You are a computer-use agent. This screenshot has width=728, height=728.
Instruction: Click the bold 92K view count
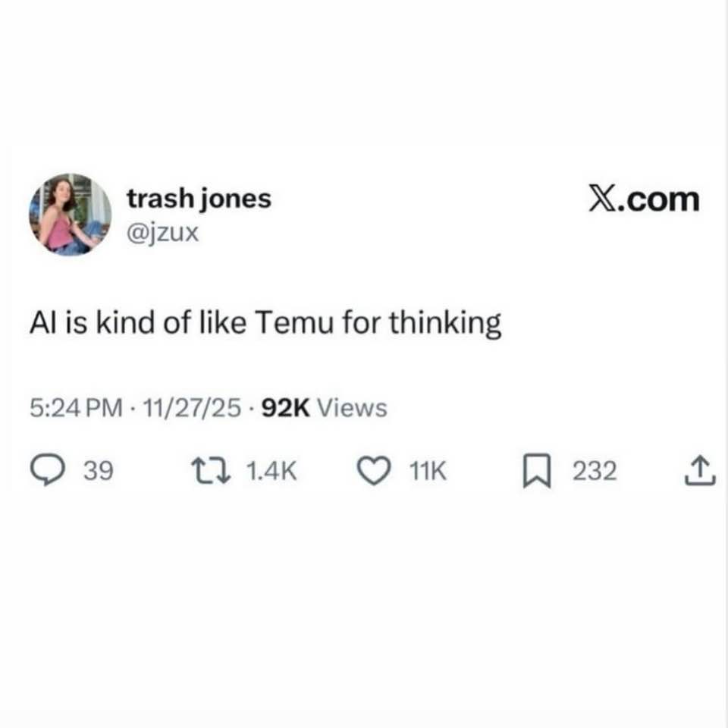(286, 408)
